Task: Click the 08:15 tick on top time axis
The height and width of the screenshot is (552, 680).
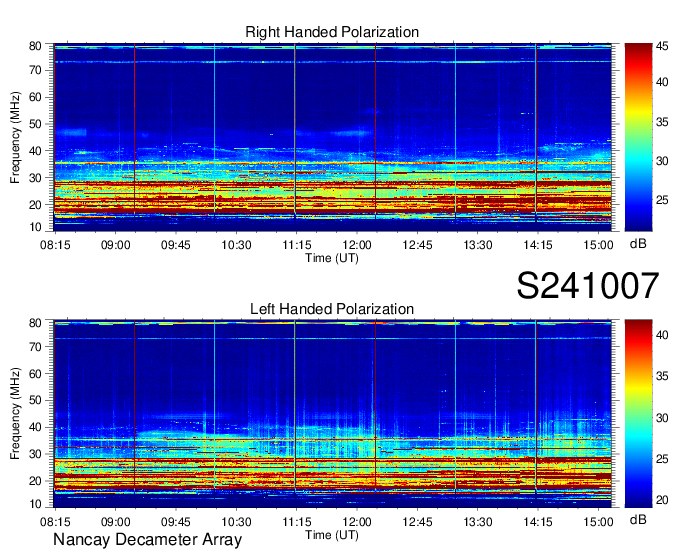Action: [x=55, y=245]
